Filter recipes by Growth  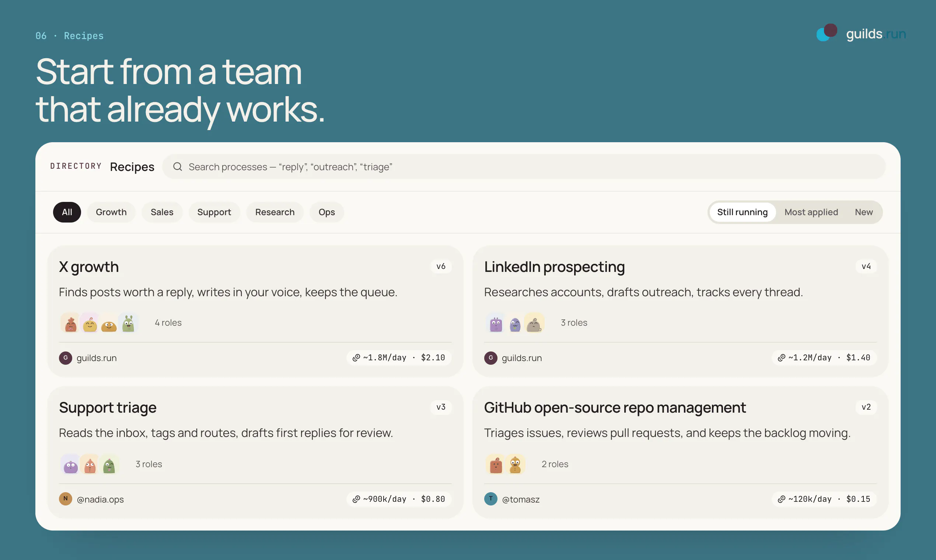[111, 212]
